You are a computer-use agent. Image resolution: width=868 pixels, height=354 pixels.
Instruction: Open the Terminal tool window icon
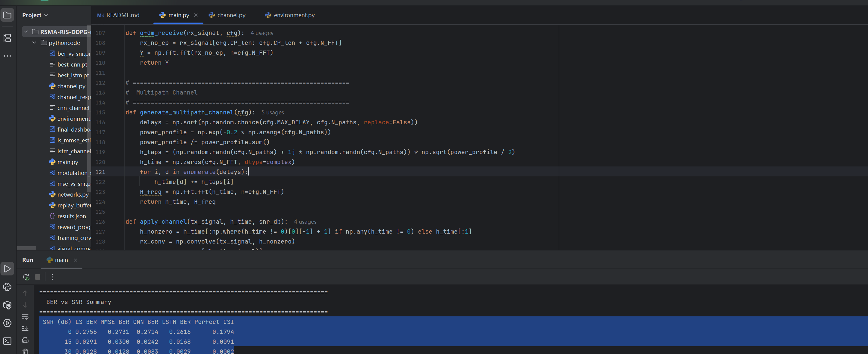click(x=7, y=341)
